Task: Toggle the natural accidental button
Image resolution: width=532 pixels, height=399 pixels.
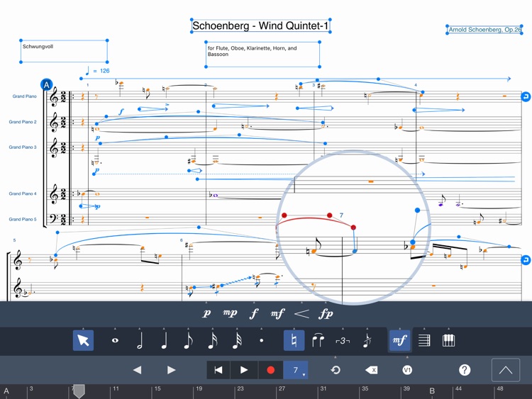Action: 294,340
